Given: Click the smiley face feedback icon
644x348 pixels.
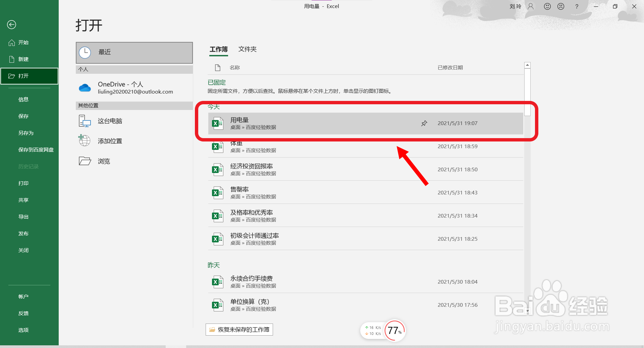Looking at the screenshot, I should pos(547,6).
